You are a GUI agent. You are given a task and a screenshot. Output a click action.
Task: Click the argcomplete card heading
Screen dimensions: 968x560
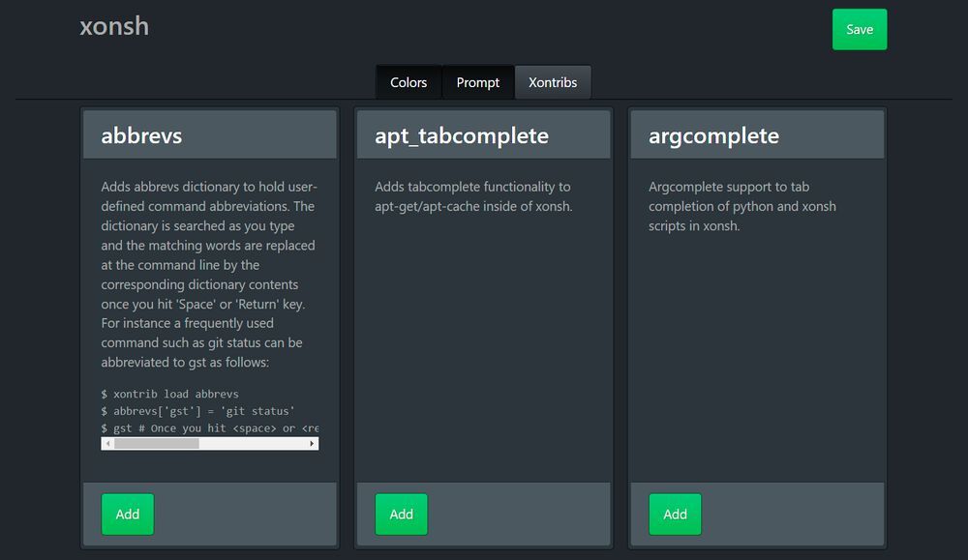(x=713, y=135)
